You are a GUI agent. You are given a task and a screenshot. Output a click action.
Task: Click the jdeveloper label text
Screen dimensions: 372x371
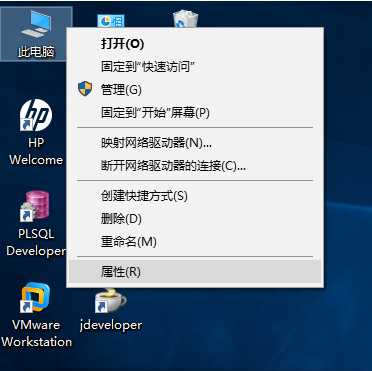[x=111, y=325]
